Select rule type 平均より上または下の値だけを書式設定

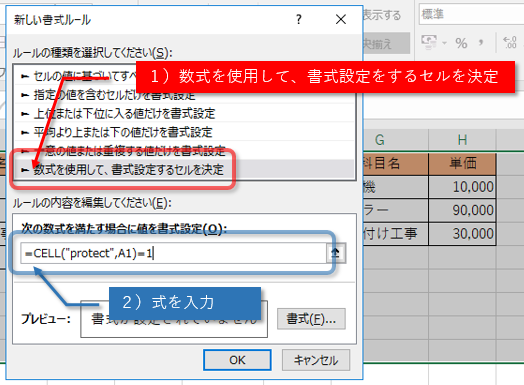[x=184, y=132]
